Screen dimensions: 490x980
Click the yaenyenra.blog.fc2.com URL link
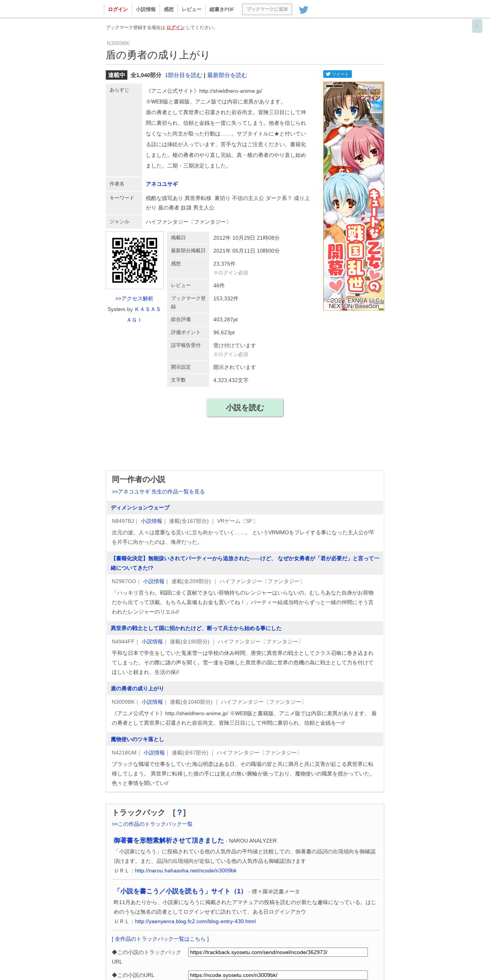pyautogui.click(x=195, y=921)
